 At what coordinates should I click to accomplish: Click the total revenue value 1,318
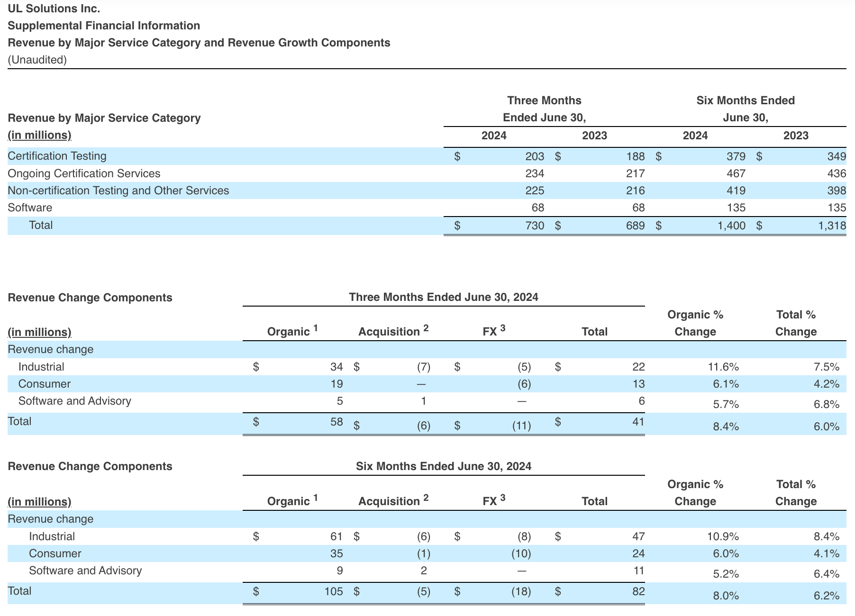[x=832, y=226]
